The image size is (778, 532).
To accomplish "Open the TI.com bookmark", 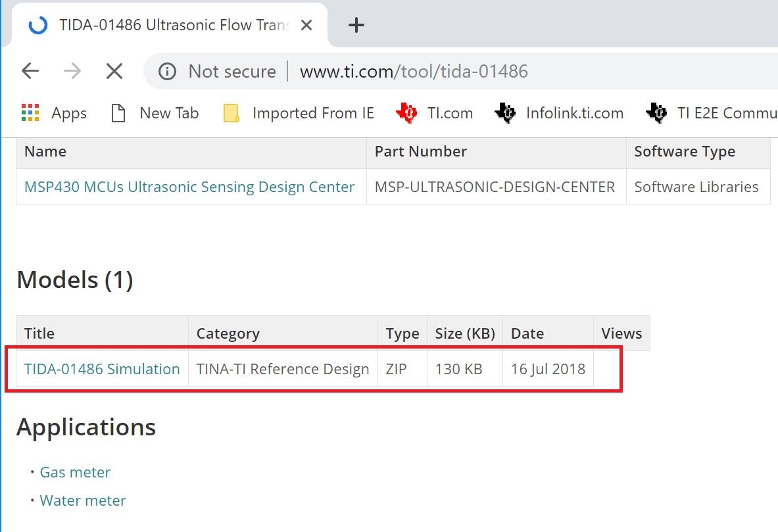I will coord(435,113).
